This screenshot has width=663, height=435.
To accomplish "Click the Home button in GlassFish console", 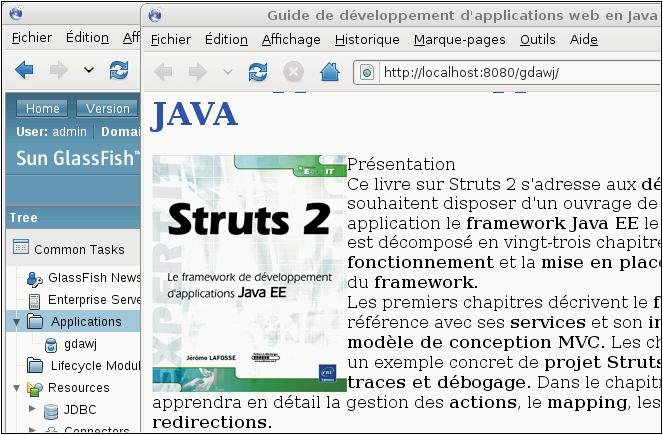I will click(42, 109).
